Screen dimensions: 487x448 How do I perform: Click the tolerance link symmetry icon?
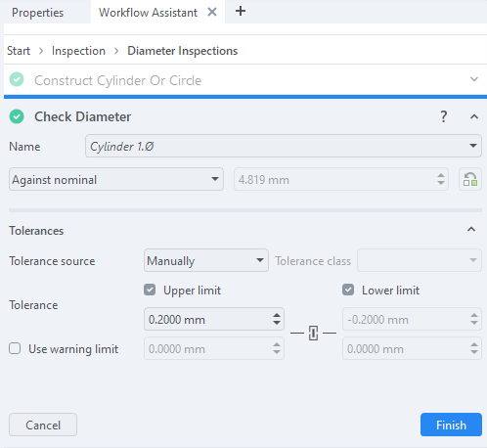313,333
